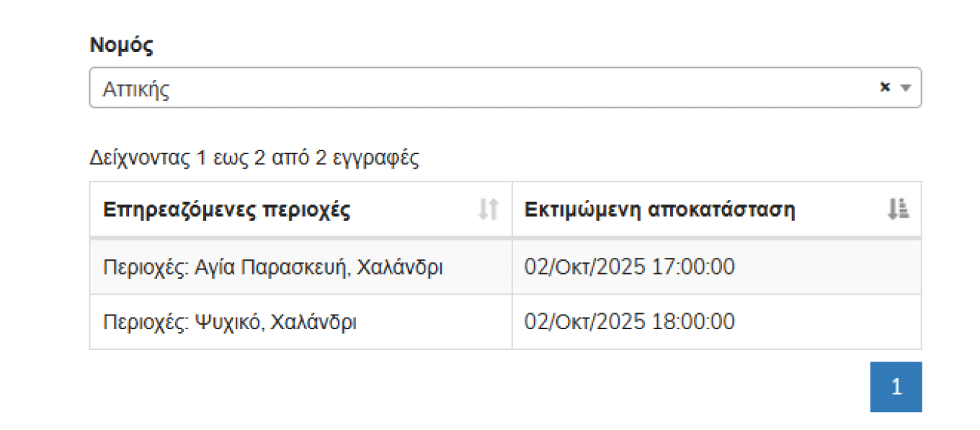Sort by the Επηρεαζόμενες περιοχές sort arrows icon
The width and height of the screenshot is (980, 430).
[x=488, y=210]
